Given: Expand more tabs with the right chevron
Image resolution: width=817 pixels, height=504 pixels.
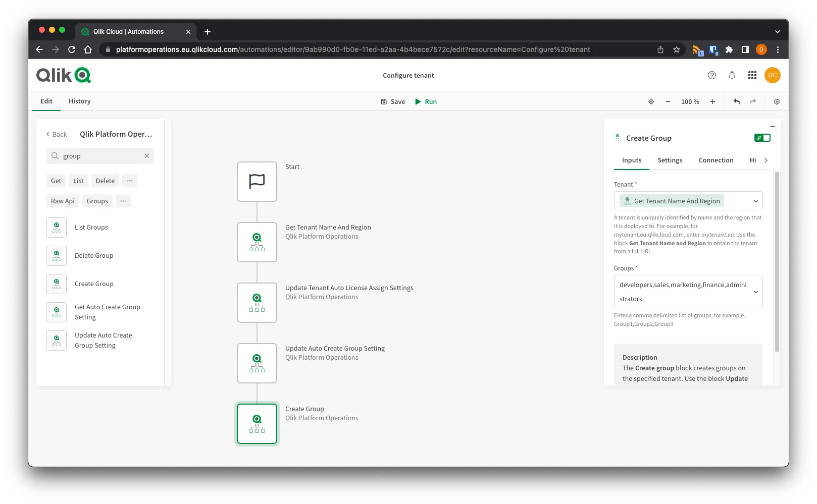Looking at the screenshot, I should pyautogui.click(x=766, y=160).
